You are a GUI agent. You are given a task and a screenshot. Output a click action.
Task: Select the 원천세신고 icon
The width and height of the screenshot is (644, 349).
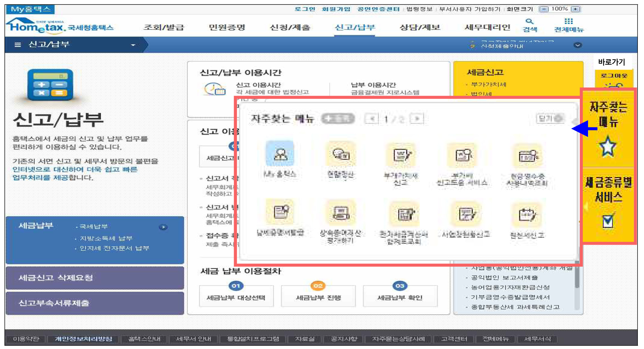point(527,215)
